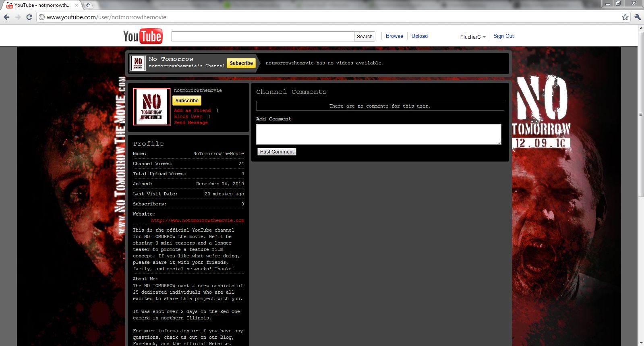Viewport: 644px width, 346px height.
Task: Click Add as Friend
Action: 193,110
